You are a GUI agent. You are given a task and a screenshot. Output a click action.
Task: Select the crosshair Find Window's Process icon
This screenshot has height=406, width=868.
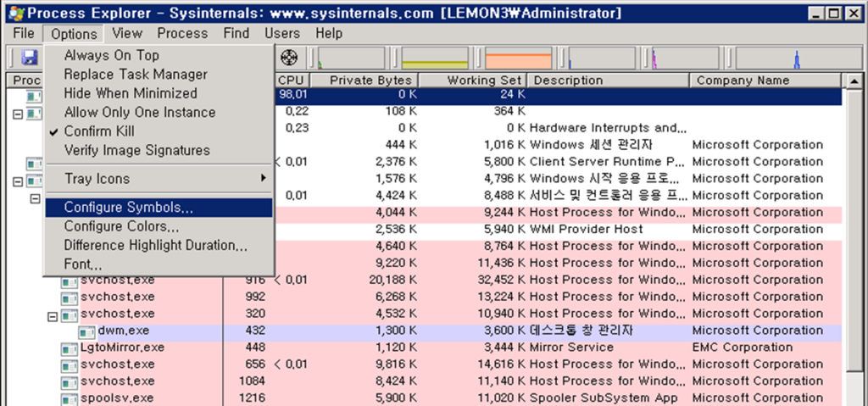(x=290, y=57)
